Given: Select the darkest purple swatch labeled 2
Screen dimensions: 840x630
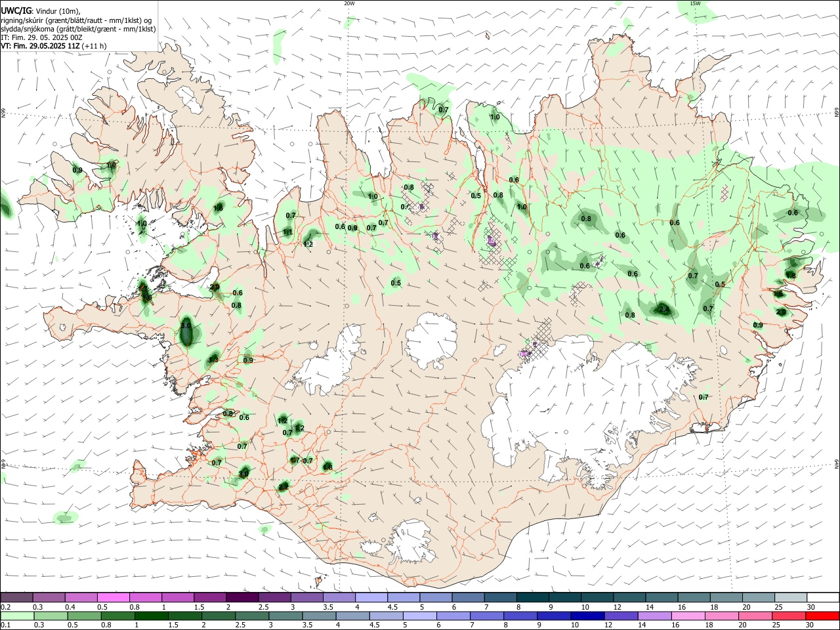Looking at the screenshot, I should [x=242, y=597].
